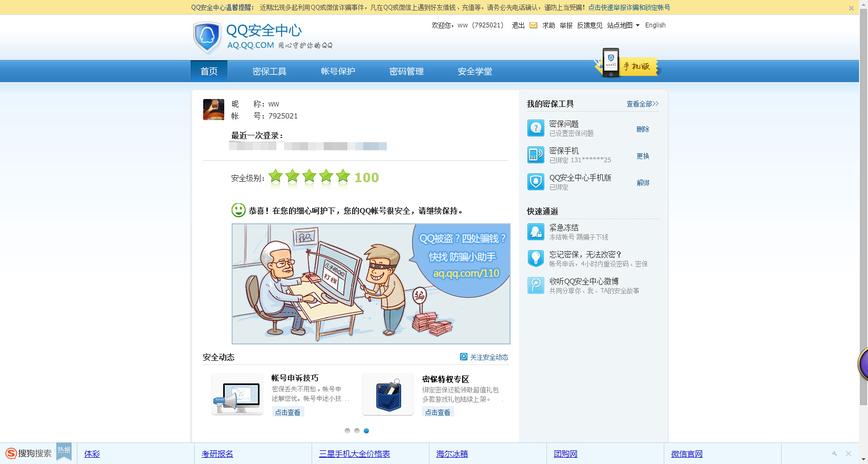The image size is (868, 464).
Task: Click the 搜狗搜索 logo in bottom bar
Action: [29, 453]
